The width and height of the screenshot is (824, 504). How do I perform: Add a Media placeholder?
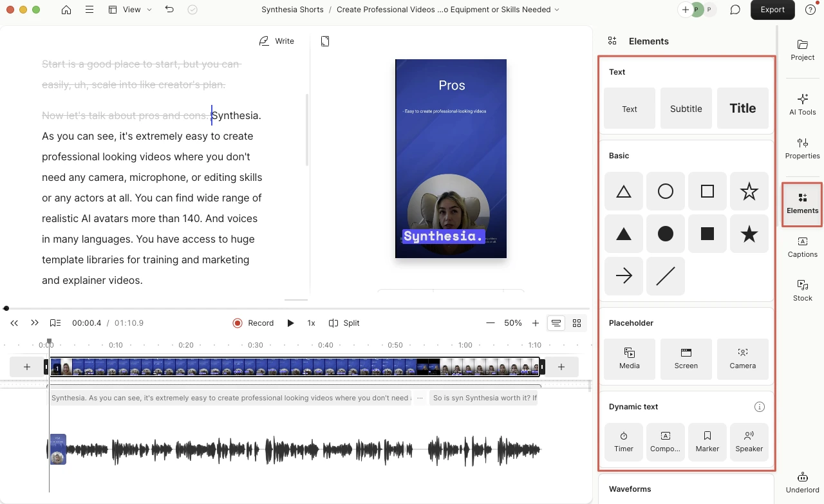(630, 359)
